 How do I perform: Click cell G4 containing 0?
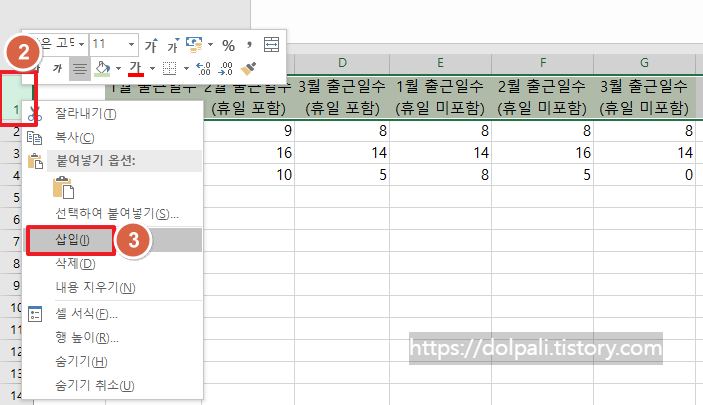click(645, 175)
